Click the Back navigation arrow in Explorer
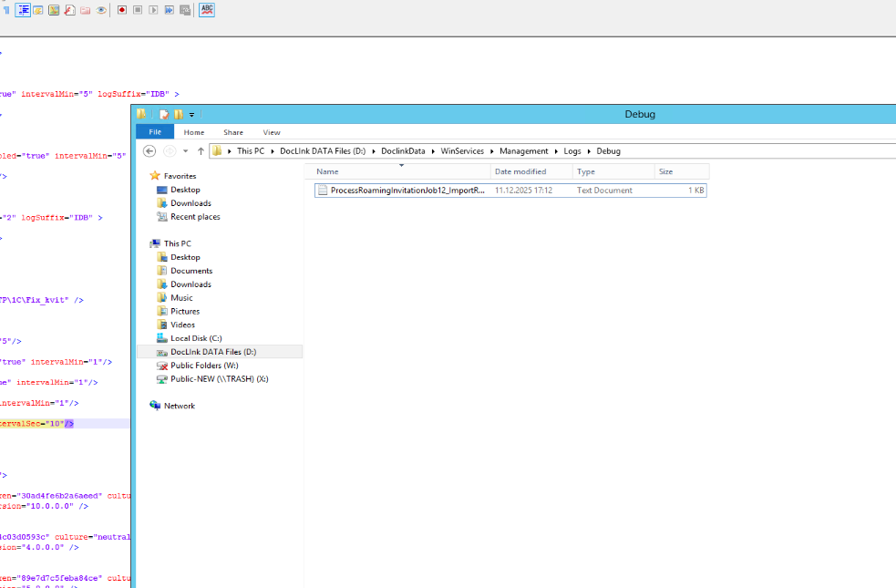The image size is (896, 588). click(x=149, y=150)
